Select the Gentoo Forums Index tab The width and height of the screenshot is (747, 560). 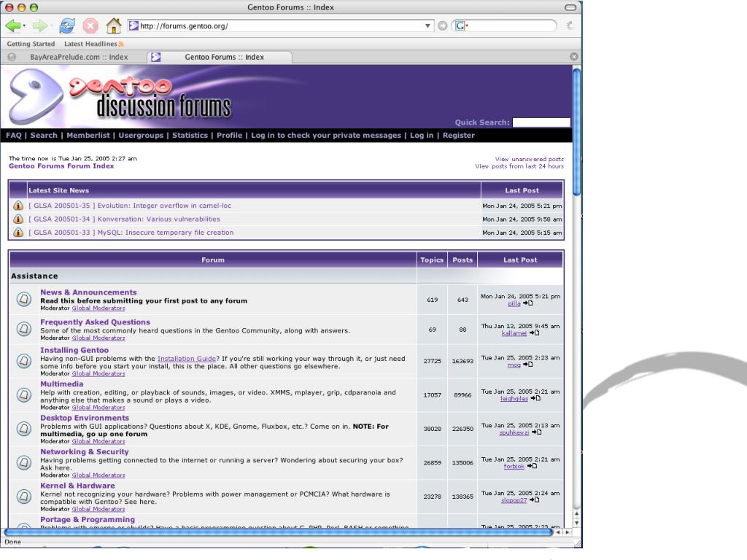[220, 57]
